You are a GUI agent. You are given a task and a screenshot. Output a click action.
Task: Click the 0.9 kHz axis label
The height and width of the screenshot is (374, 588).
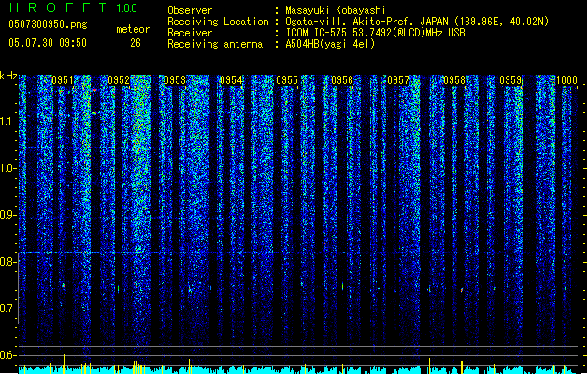tap(8, 215)
